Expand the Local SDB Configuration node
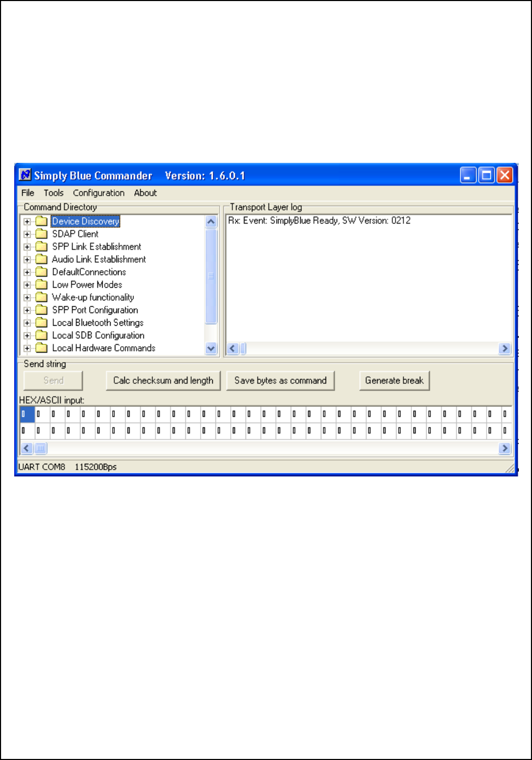Image resolution: width=532 pixels, height=760 pixels. point(27,335)
